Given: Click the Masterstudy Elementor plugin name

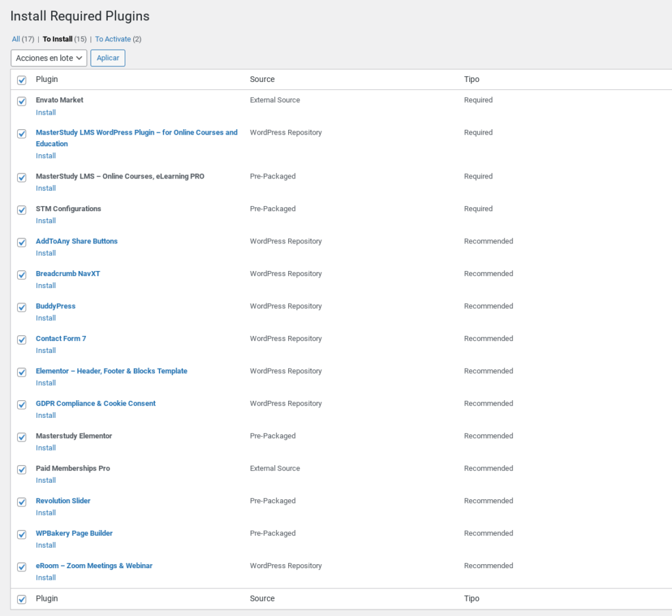Looking at the screenshot, I should point(73,436).
